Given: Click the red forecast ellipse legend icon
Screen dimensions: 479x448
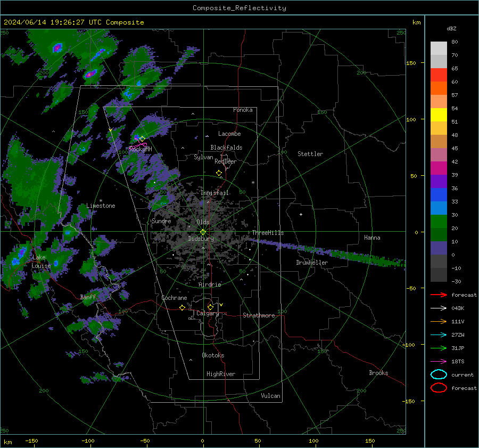Looking at the screenshot, I should [x=439, y=388].
